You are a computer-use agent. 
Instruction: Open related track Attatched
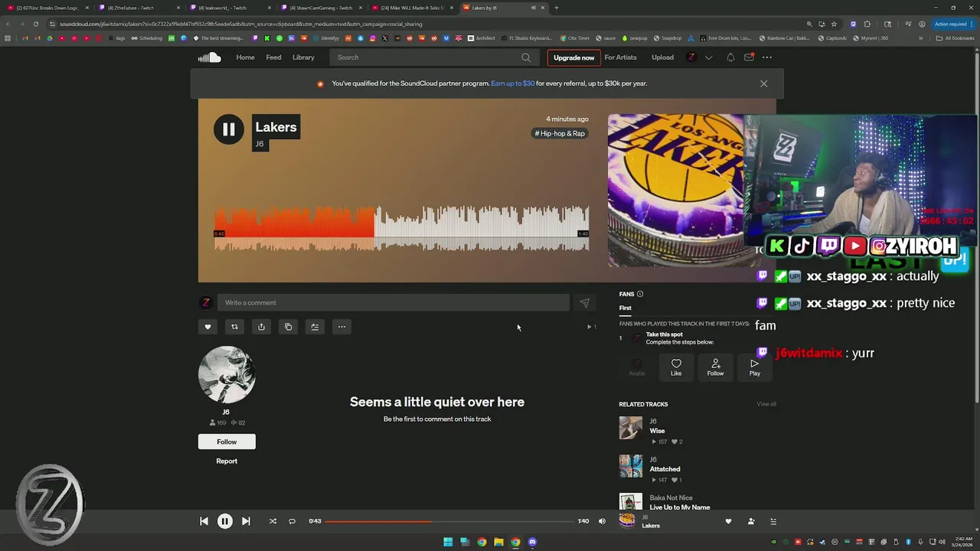pos(665,469)
